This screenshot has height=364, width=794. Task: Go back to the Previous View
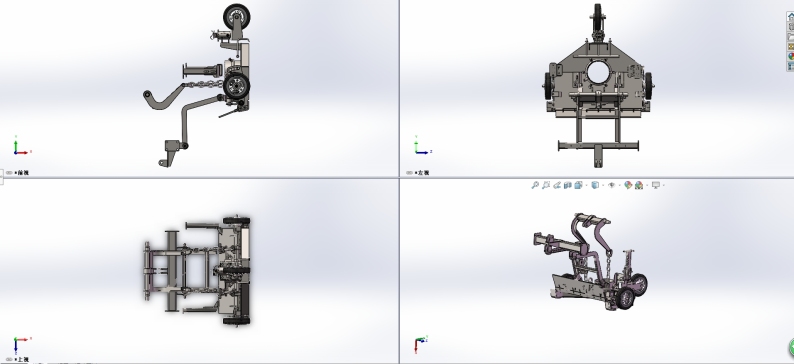pyautogui.click(x=557, y=185)
